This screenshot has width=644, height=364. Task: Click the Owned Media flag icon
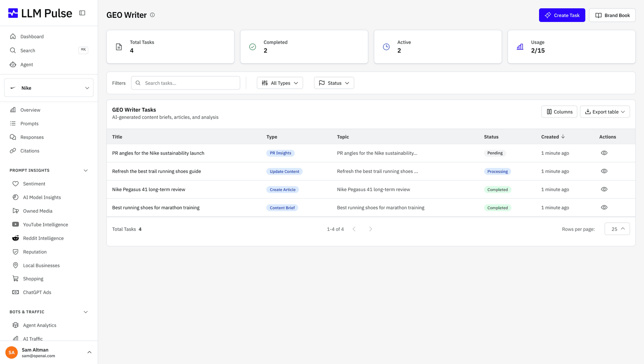click(16, 211)
